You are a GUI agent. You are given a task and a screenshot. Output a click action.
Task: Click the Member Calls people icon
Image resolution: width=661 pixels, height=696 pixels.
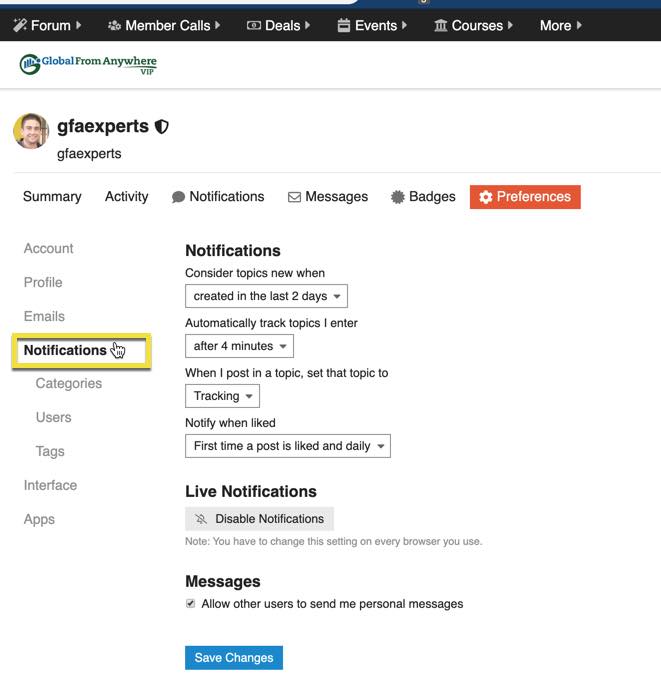pyautogui.click(x=114, y=25)
